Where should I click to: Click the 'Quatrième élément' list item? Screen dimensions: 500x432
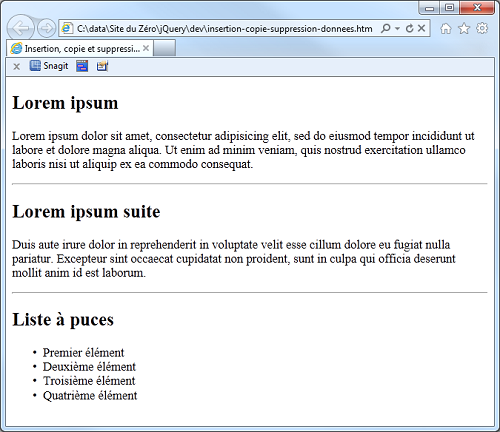click(x=90, y=395)
